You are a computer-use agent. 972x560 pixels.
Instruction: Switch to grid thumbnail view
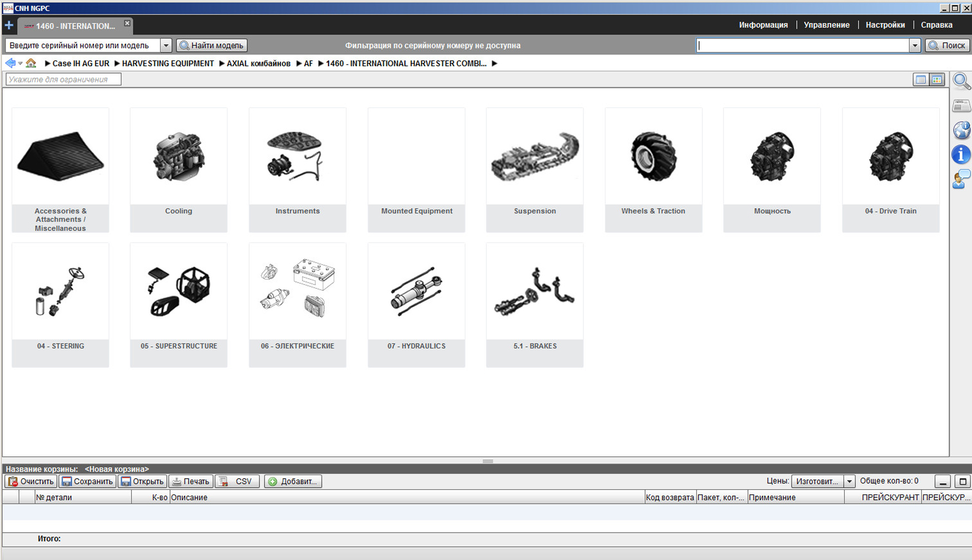click(937, 80)
